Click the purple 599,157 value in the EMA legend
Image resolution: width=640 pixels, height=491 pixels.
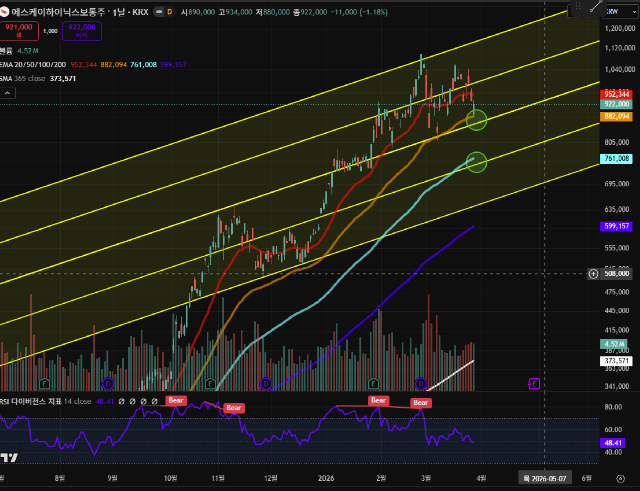coord(173,64)
